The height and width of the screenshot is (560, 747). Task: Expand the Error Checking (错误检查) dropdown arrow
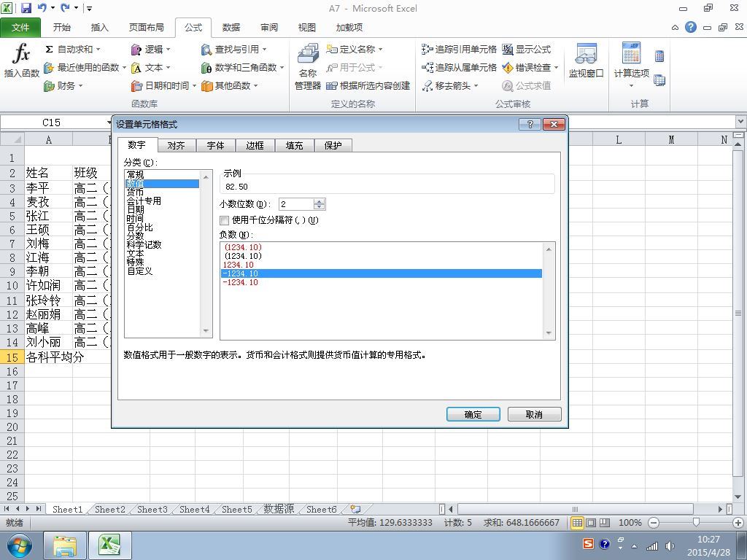pos(556,68)
